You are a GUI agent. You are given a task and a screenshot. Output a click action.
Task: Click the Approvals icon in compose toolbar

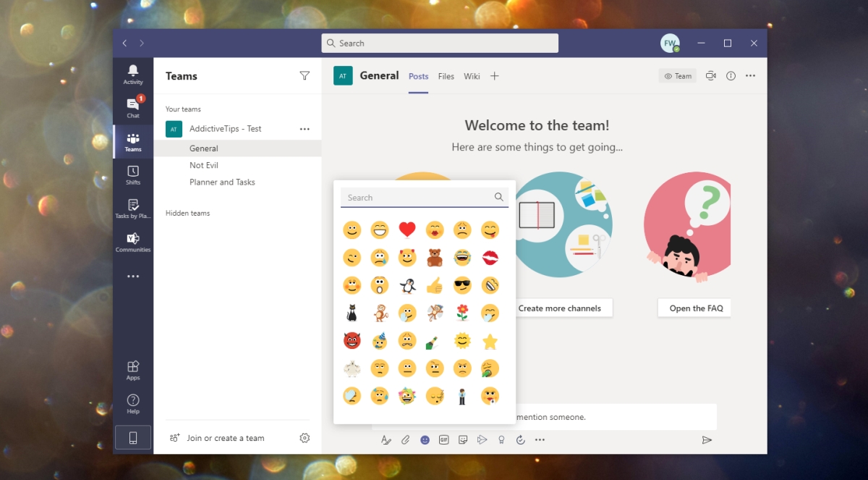click(521, 439)
